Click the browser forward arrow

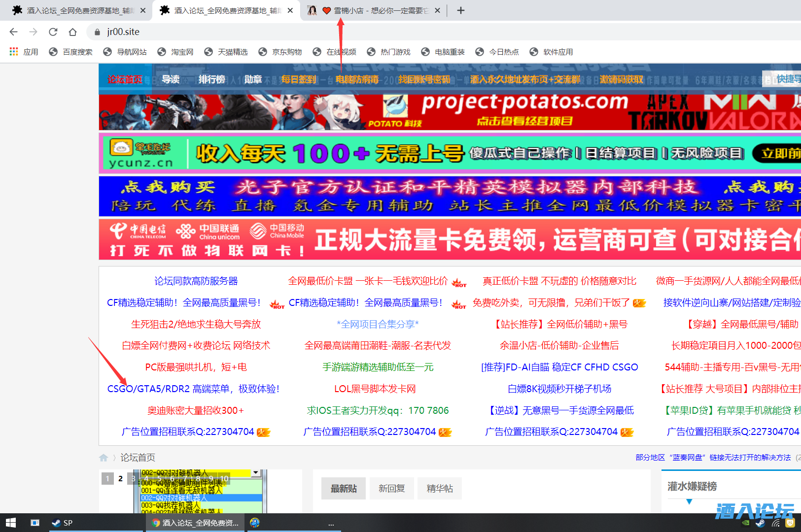click(33, 32)
